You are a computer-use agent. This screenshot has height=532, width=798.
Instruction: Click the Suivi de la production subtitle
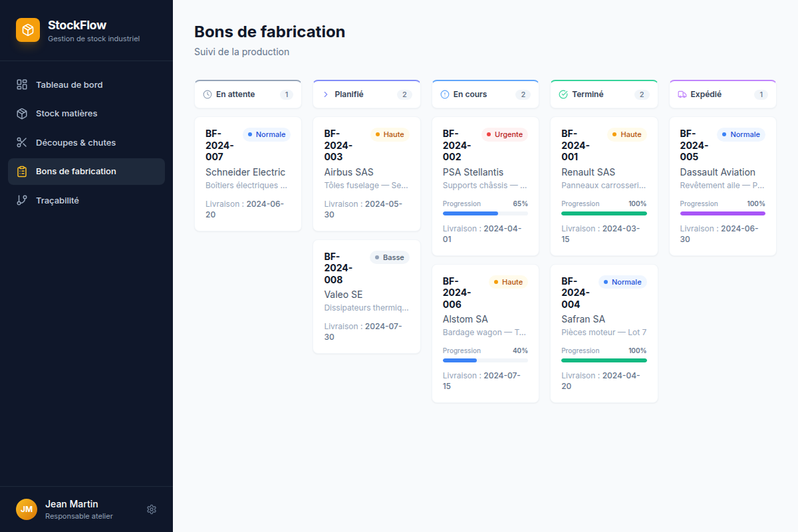(x=241, y=52)
